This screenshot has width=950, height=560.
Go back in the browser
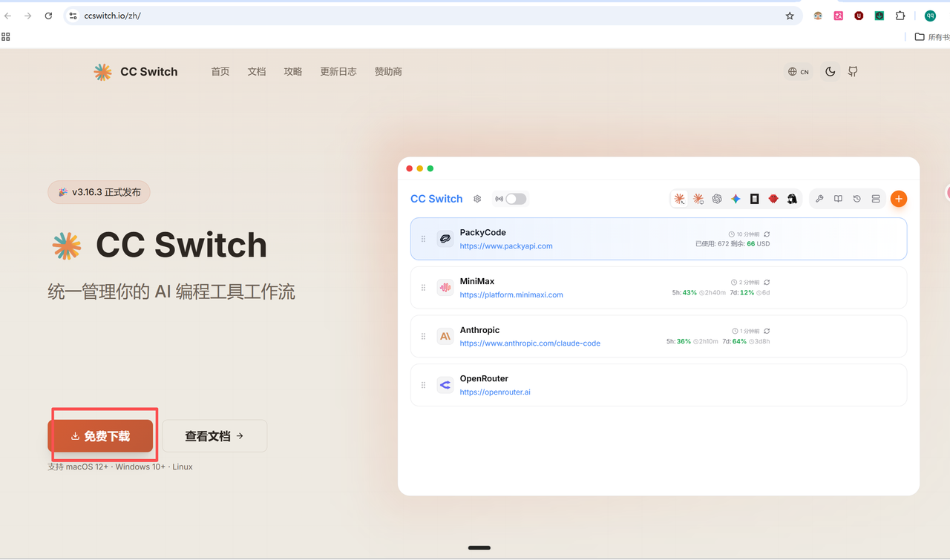(8, 16)
